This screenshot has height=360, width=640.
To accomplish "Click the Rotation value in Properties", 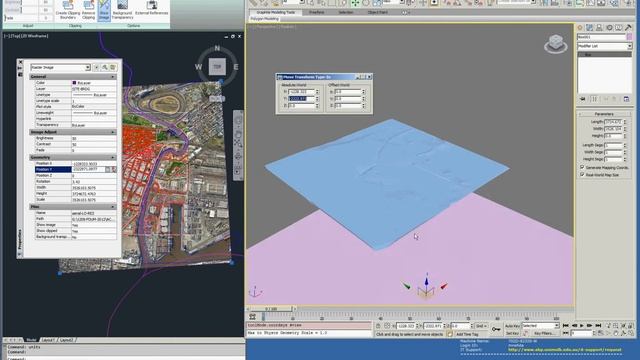I will click(94, 182).
